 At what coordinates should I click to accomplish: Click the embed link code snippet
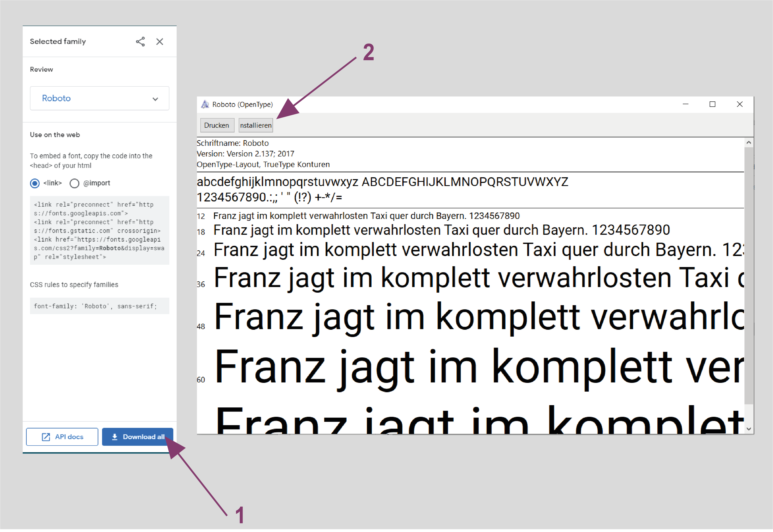tap(99, 231)
